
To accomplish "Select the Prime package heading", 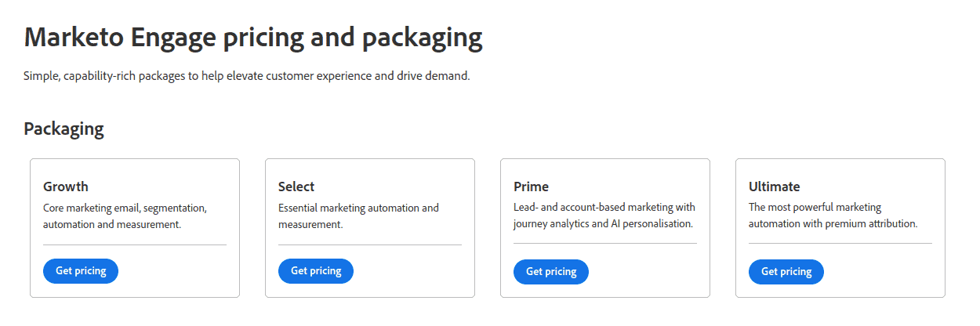I will point(531,187).
